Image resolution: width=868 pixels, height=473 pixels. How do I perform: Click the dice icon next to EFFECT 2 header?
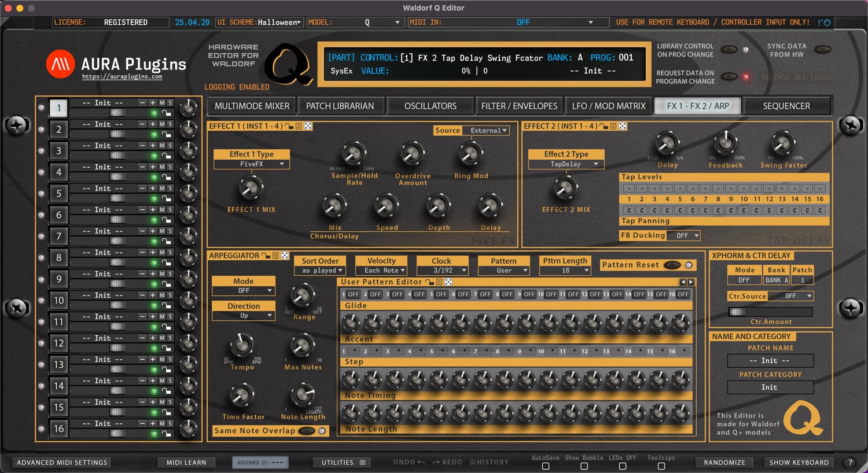coord(623,126)
